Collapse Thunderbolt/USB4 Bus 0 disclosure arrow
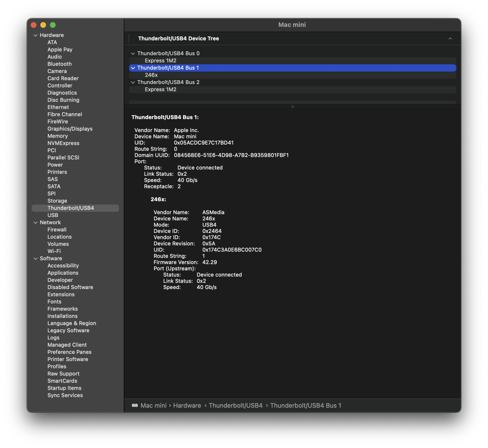This screenshot has height=448, width=488. (x=133, y=53)
